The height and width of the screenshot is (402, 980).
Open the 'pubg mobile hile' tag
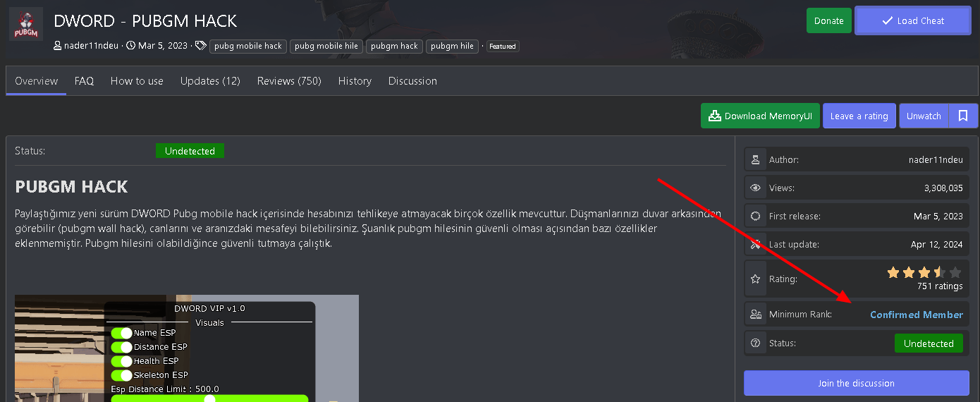pos(326,46)
